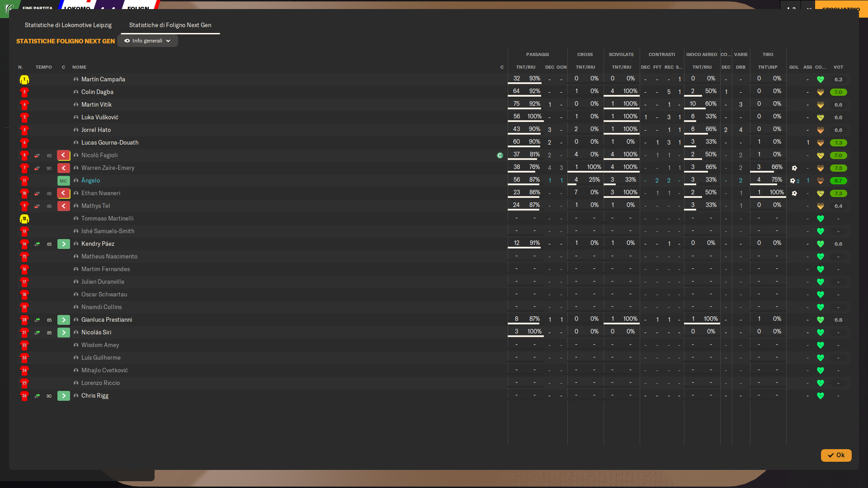Image resolution: width=868 pixels, height=488 pixels.
Task: Click Kendry Páez's green substituted-on arrow icon
Action: coord(64,244)
